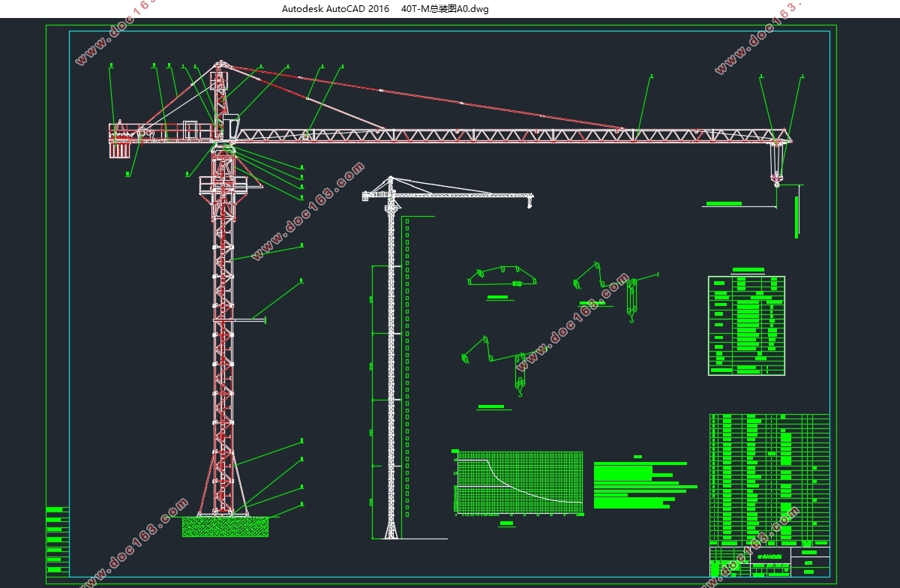Click the drawing title block in the corner

tap(769, 562)
